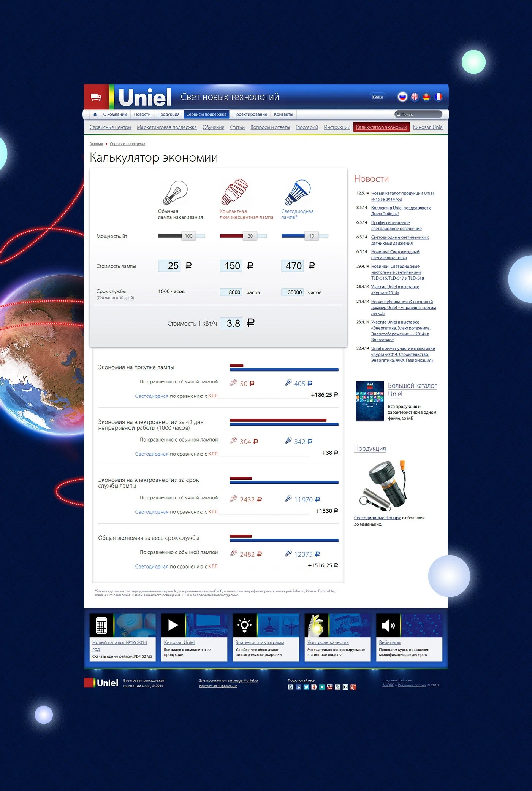Open the Проектирование menu item

(250, 114)
